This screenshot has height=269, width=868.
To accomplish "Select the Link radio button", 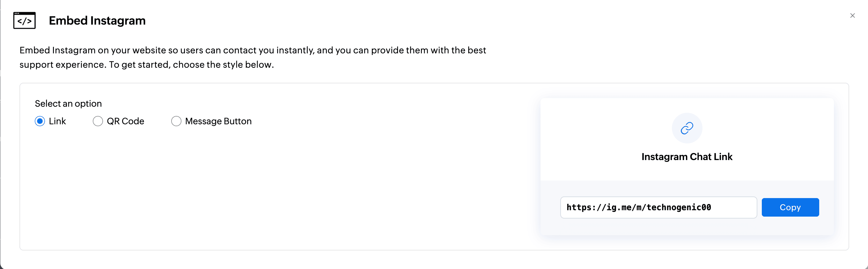I will [40, 121].
